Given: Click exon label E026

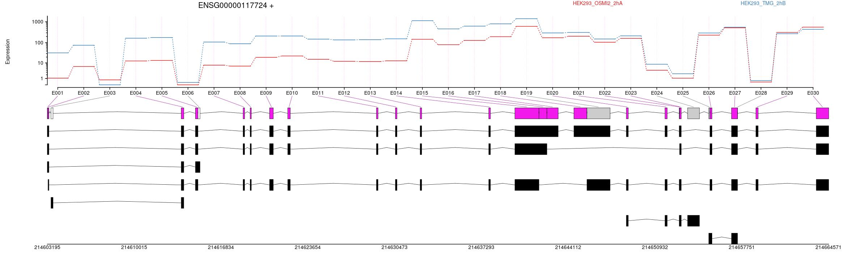Looking at the screenshot, I should [x=709, y=93].
